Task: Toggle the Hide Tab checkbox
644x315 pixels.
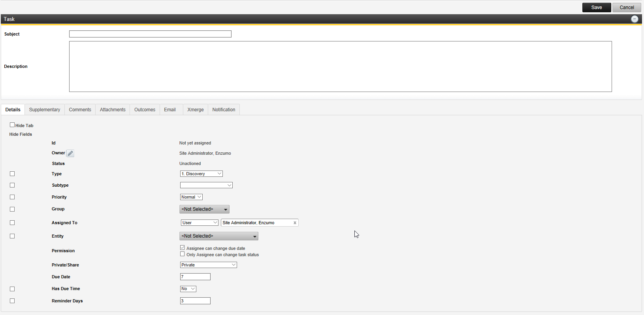Action: click(x=12, y=125)
